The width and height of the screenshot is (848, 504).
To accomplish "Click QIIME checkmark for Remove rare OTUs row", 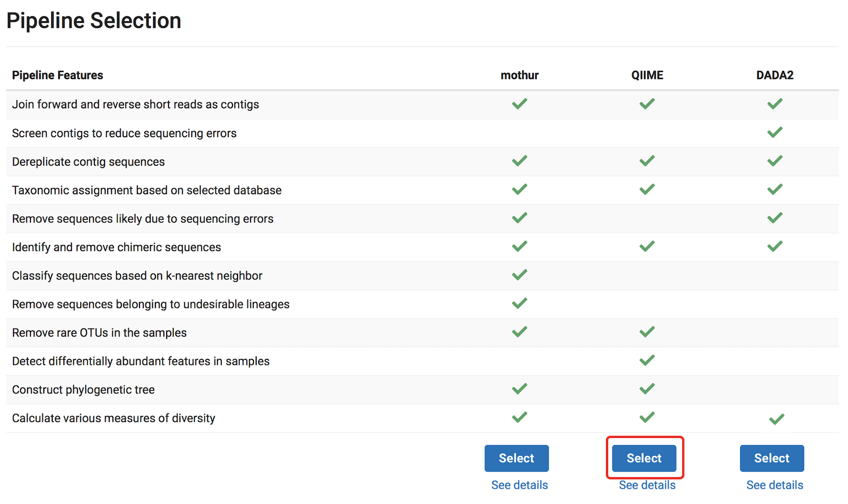I will pyautogui.click(x=647, y=331).
